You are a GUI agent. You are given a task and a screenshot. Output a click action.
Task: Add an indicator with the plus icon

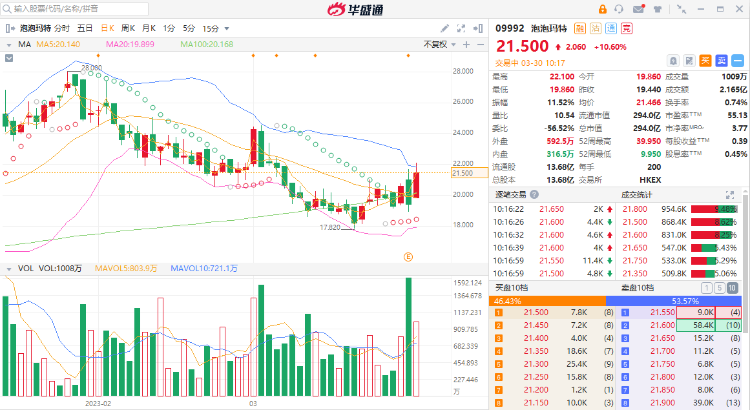click(466, 44)
